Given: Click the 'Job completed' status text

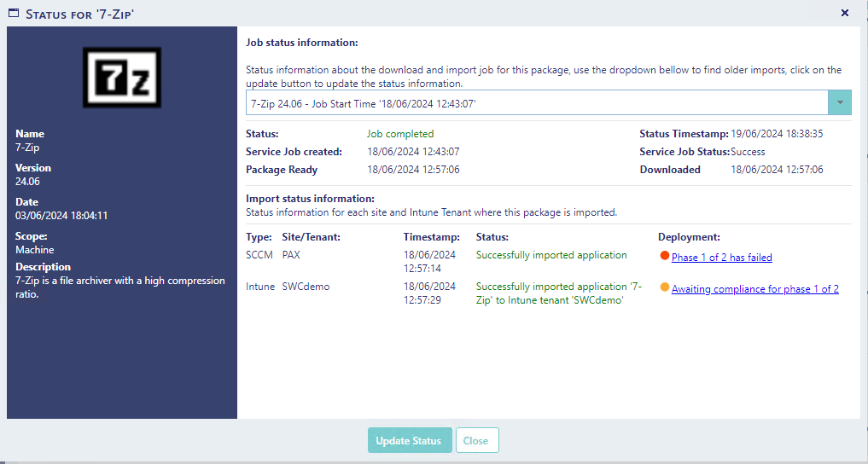Looking at the screenshot, I should click(x=400, y=134).
